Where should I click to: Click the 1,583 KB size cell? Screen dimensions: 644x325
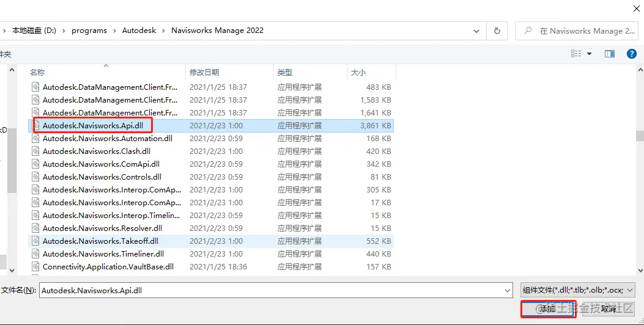coord(376,100)
